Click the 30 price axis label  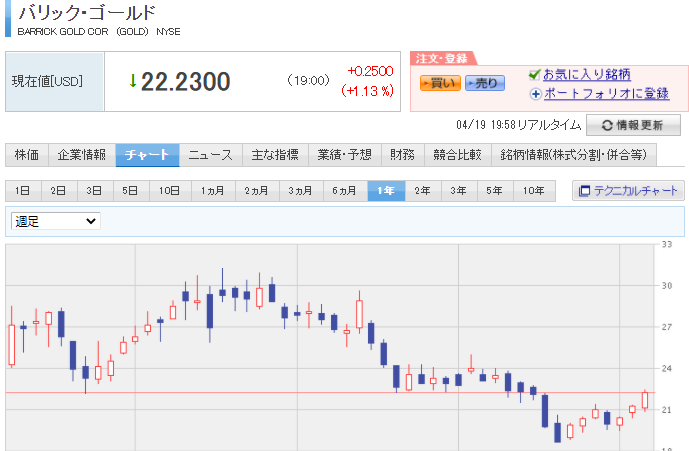click(667, 286)
